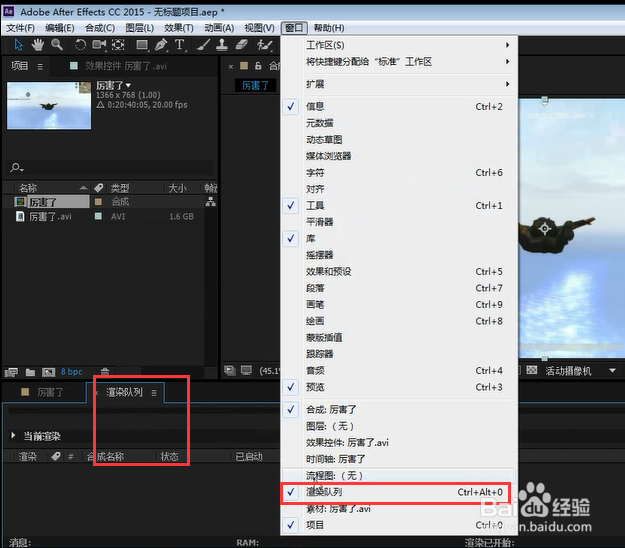The width and height of the screenshot is (625, 548).
Task: Click the 厉害了 composition thumbnail preview
Action: 49,106
